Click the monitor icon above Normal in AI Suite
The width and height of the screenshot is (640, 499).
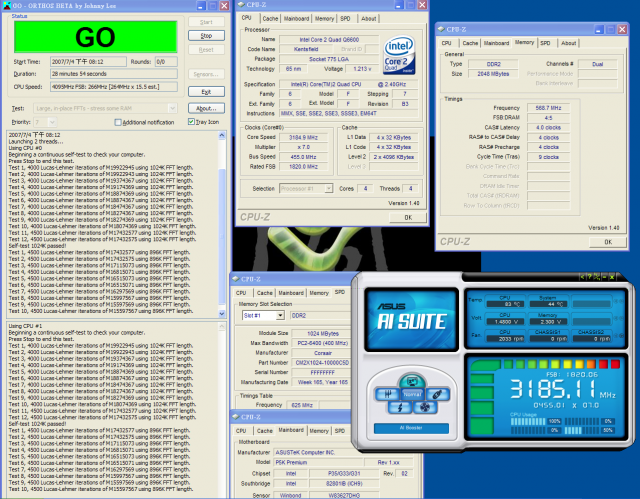click(412, 382)
